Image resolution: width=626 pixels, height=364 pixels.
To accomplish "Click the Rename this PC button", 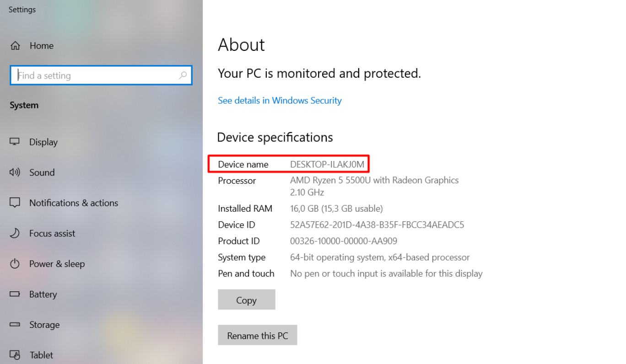I will point(257,336).
